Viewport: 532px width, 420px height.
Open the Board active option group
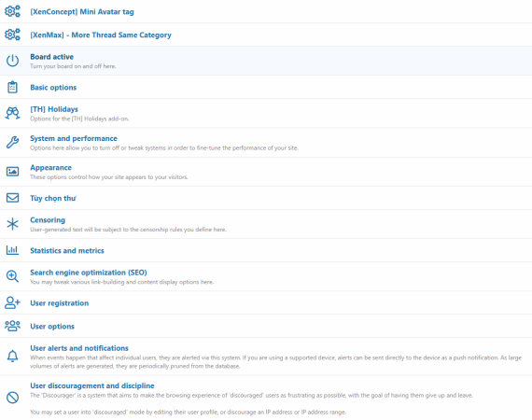51,57
